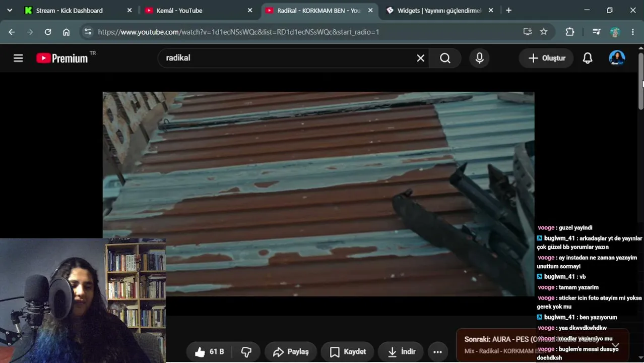Click the webcam overlay thumbnail

click(83, 300)
